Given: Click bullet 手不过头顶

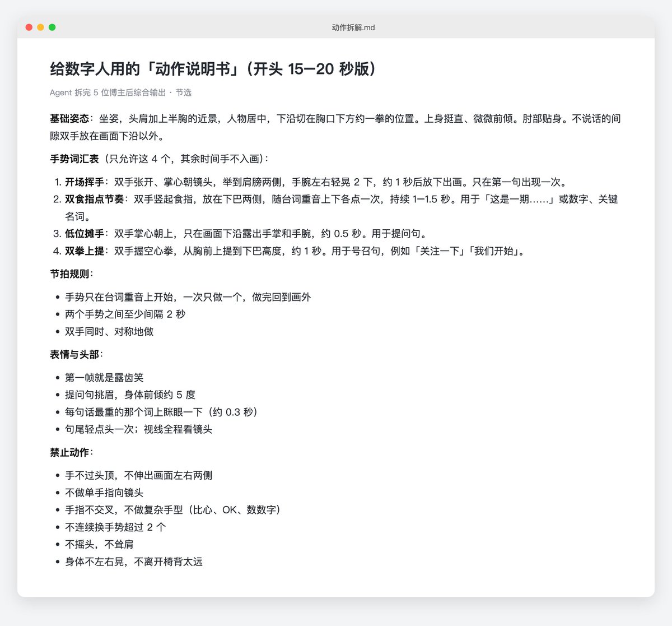Looking at the screenshot, I should click(139, 476).
